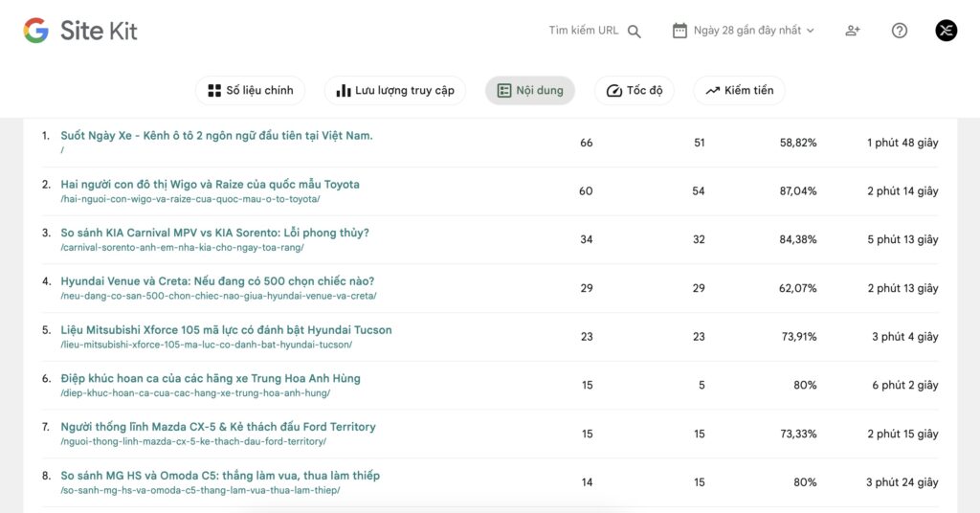
Task: Open the Mitsubishi Xforce article link
Action: point(226,330)
